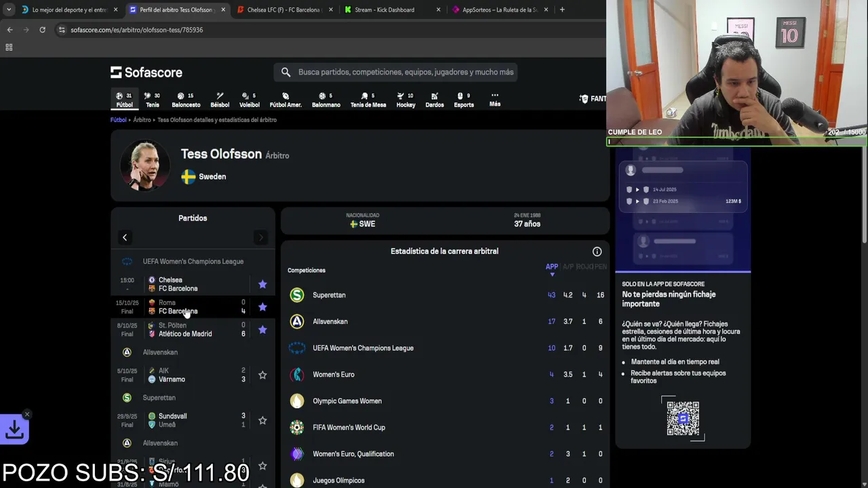The image size is (868, 488).
Task: Select the Baloncesto sport icon
Action: click(186, 100)
